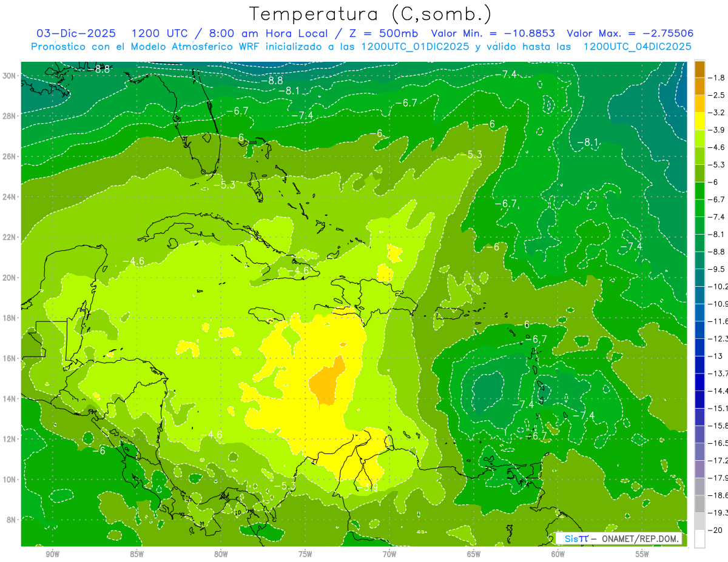This screenshot has width=728, height=562.
Task: Click the latitude axis label "8N"
Action: 11,520
